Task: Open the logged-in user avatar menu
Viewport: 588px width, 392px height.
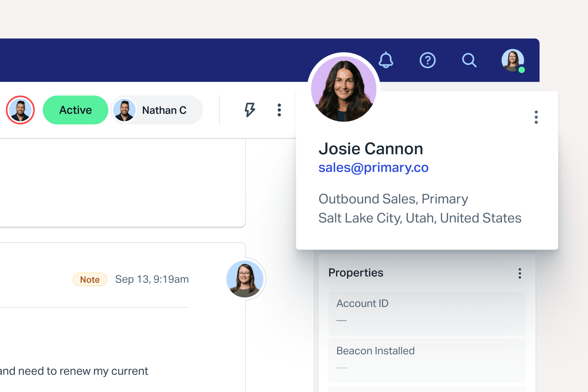Action: click(x=512, y=60)
